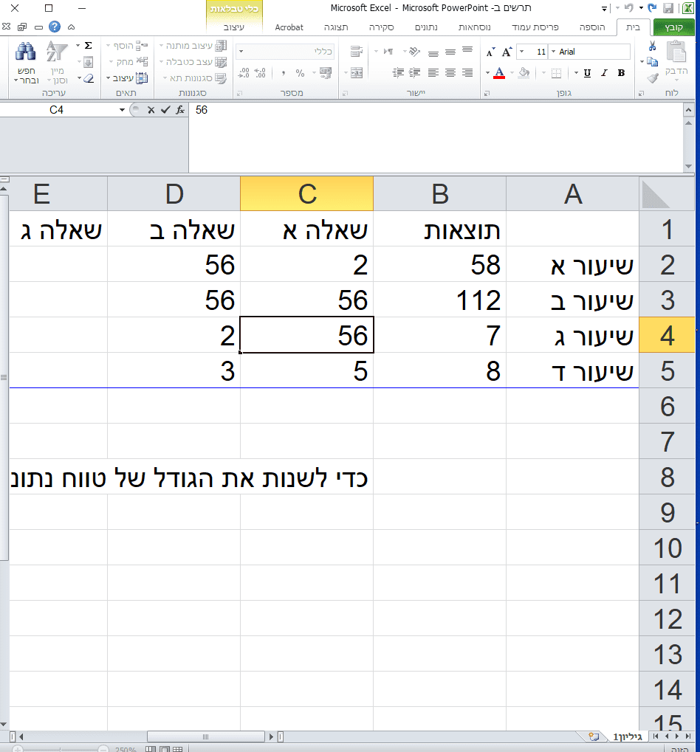Click the Name Box showing C4
The height and width of the screenshot is (752, 700).
[x=57, y=110]
